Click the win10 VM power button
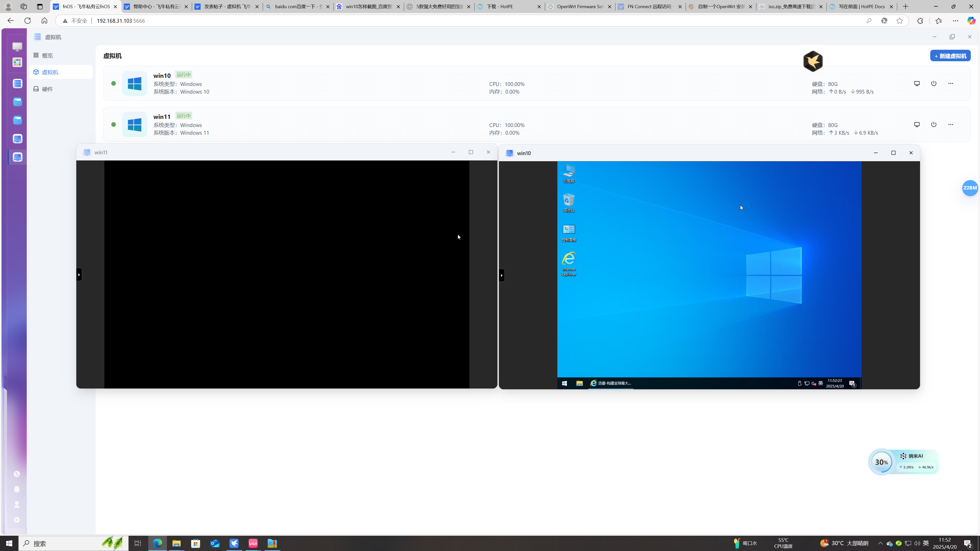 (934, 83)
